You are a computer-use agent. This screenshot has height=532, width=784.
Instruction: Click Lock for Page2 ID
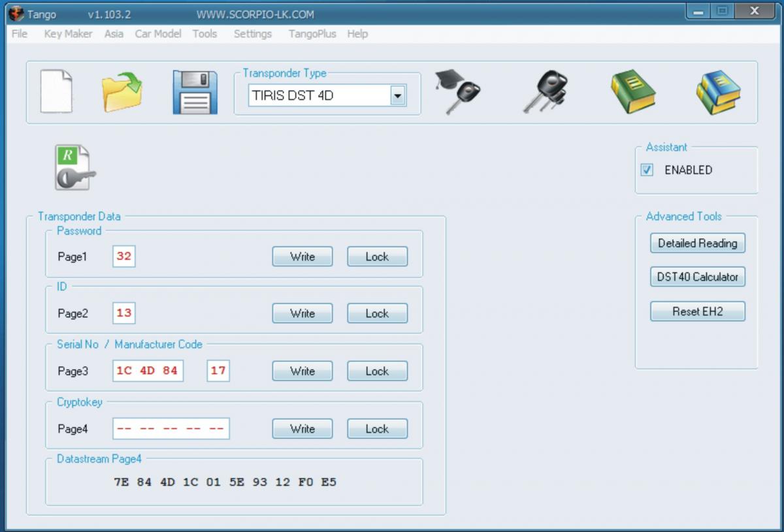point(377,313)
